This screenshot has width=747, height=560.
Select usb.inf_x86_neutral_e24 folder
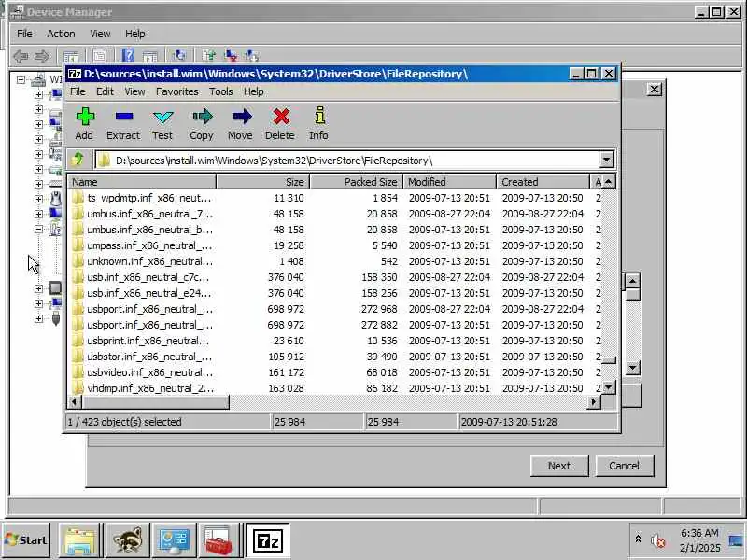[334, 293]
